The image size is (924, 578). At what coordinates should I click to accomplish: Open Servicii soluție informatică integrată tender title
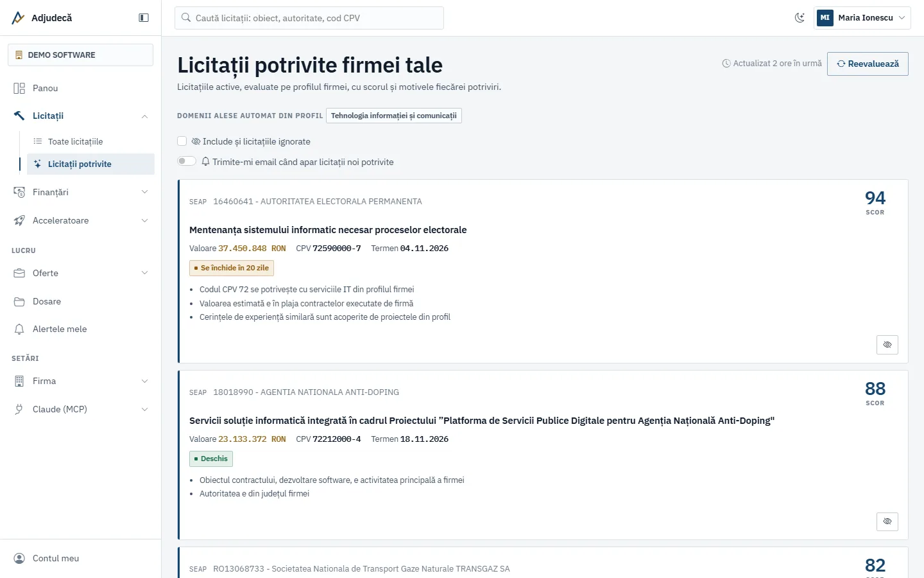pos(482,421)
